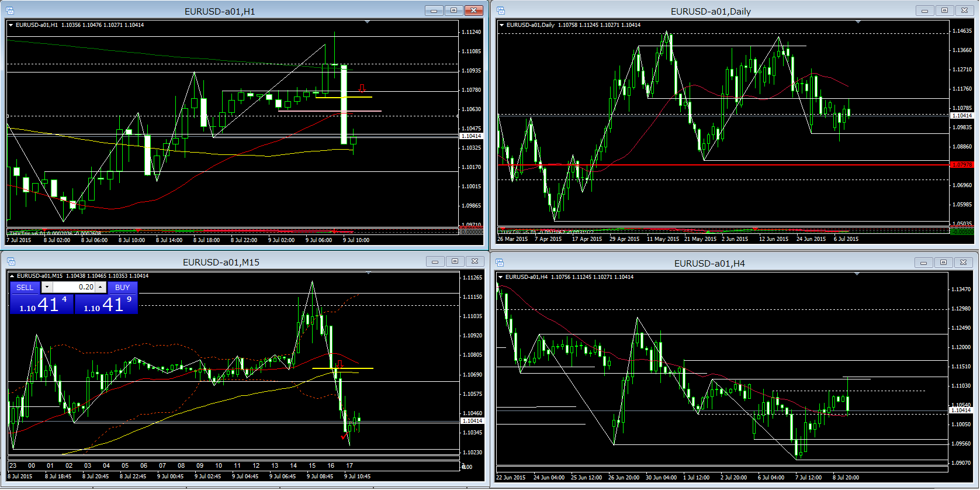Activate the EURUSD-a01,H4 chart title bar
The width and height of the screenshot is (980, 490).
pyautogui.click(x=709, y=263)
